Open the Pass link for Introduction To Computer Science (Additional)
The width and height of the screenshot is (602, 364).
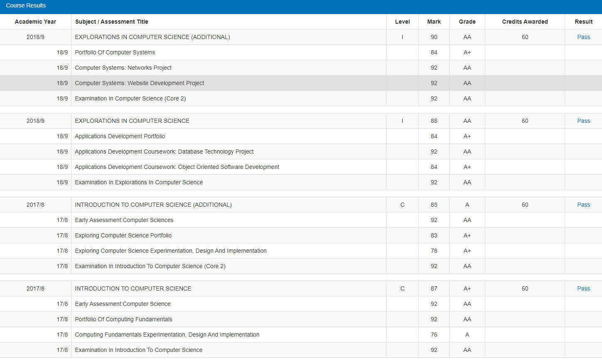[583, 205]
